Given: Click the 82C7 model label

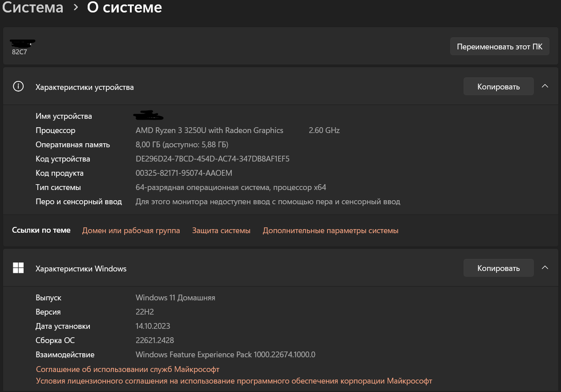Looking at the screenshot, I should coord(20,52).
